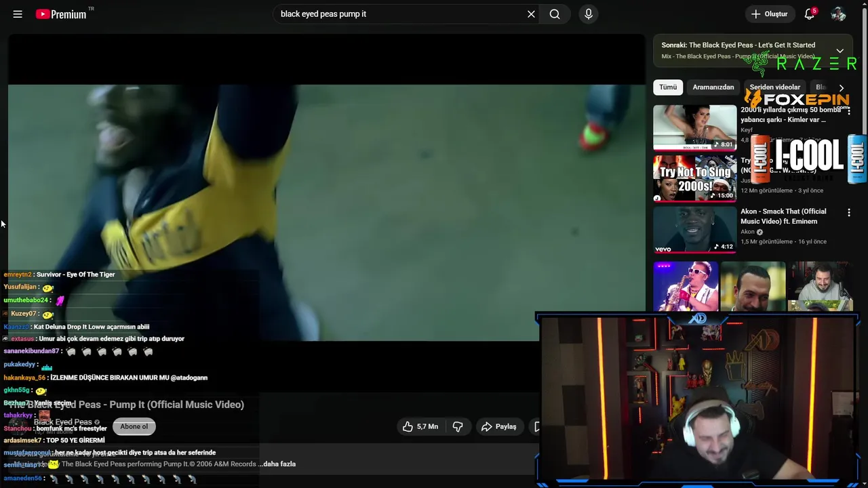Click chat username extasus

22,339
